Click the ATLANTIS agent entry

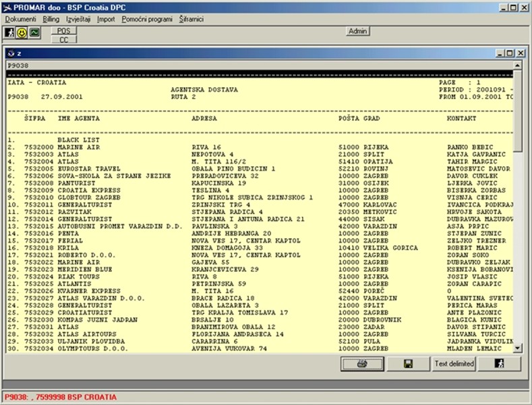pyautogui.click(x=74, y=284)
